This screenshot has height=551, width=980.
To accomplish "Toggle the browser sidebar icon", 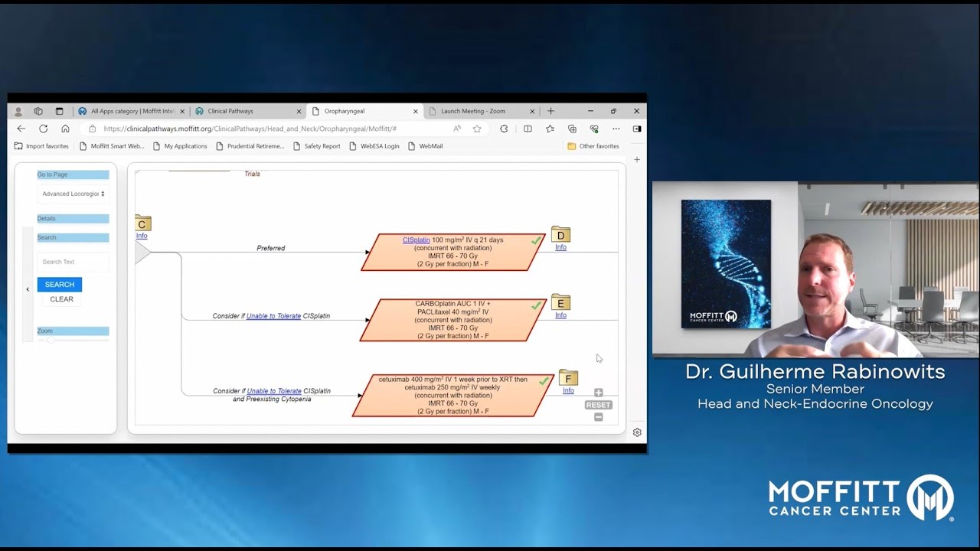I will click(637, 129).
